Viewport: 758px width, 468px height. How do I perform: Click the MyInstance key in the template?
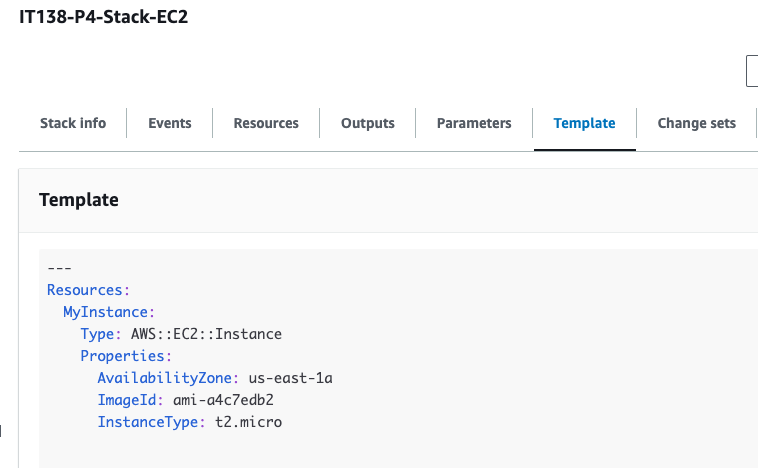[108, 312]
